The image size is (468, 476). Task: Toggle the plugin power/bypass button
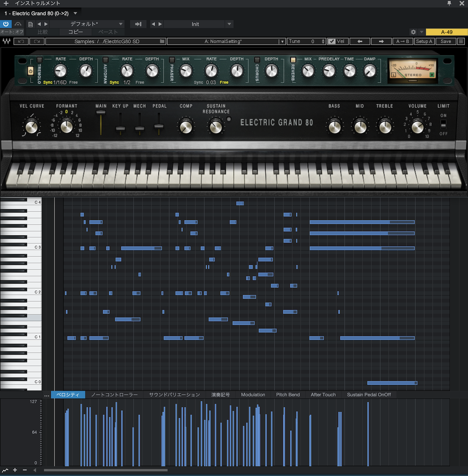6,24
